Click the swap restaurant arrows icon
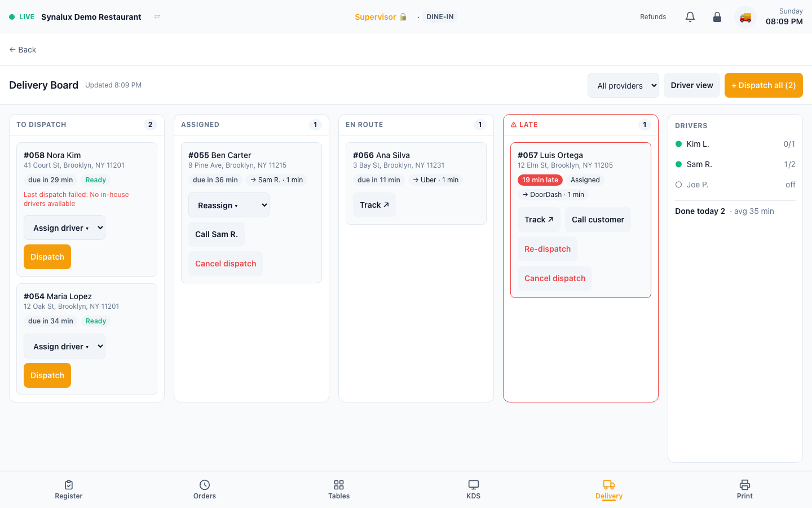Screen dimensions: 812x508 157,17
